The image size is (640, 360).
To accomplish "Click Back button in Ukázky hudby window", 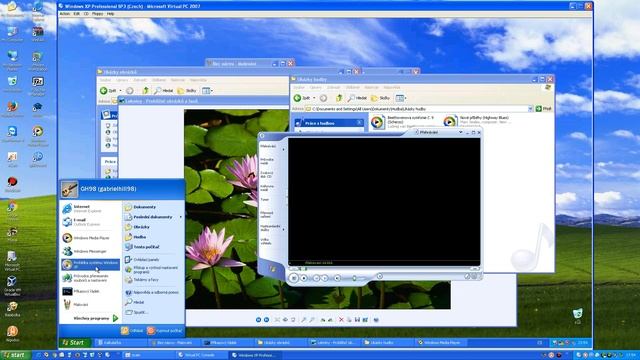I will pyautogui.click(x=302, y=98).
